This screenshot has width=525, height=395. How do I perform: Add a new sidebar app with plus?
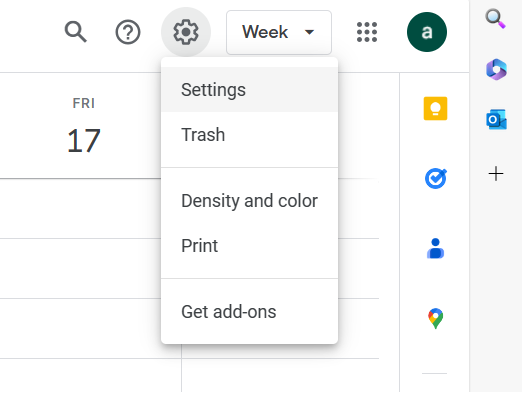click(496, 174)
